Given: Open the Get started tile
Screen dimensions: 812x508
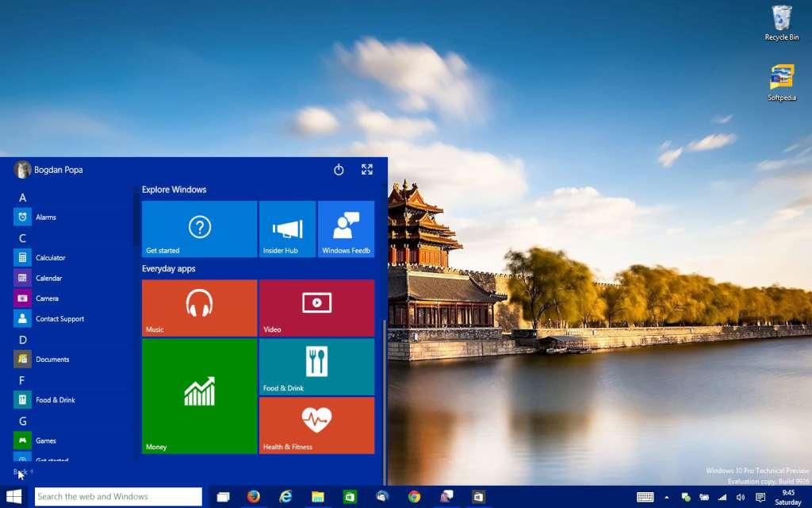Looking at the screenshot, I should [x=199, y=229].
